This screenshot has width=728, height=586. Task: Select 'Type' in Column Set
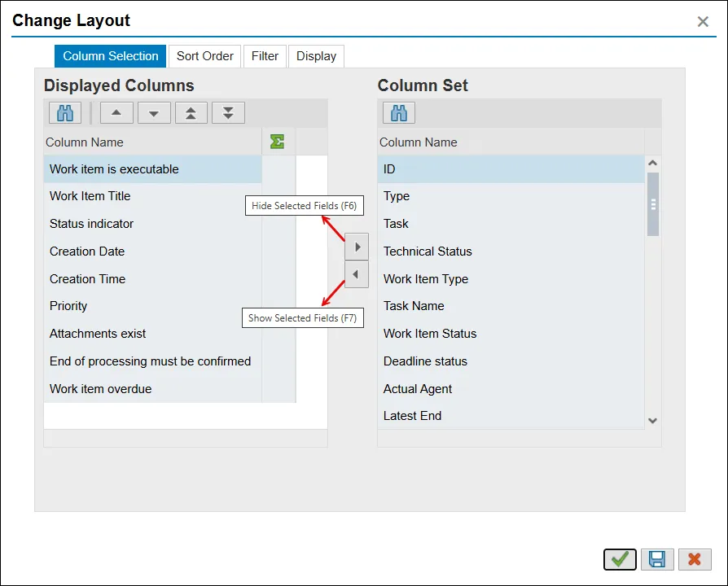click(511, 196)
